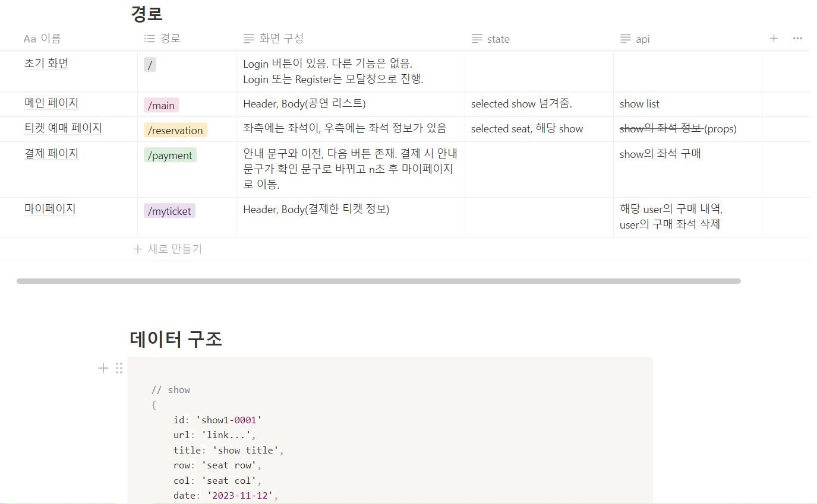
Task: Open the '메인 페이지' row page
Action: coord(51,103)
